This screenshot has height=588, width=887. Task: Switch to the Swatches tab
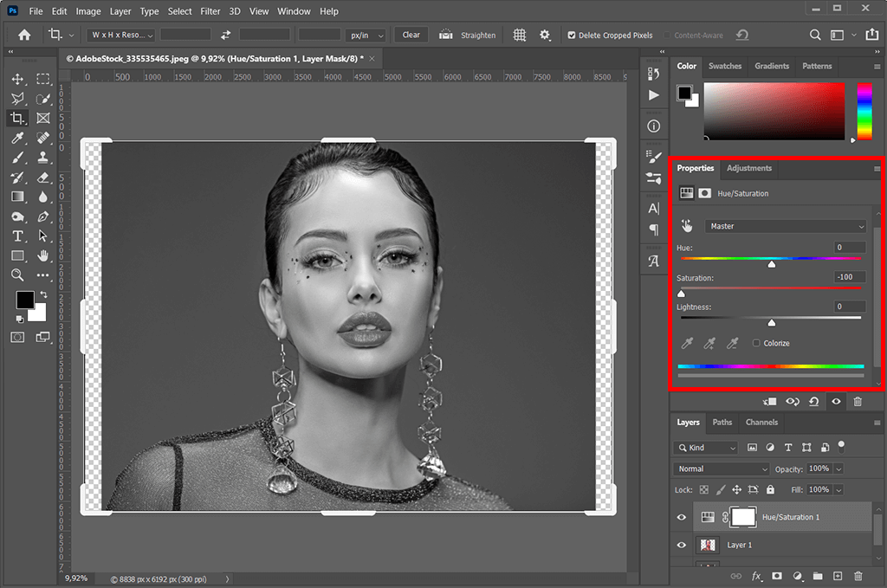pyautogui.click(x=725, y=66)
